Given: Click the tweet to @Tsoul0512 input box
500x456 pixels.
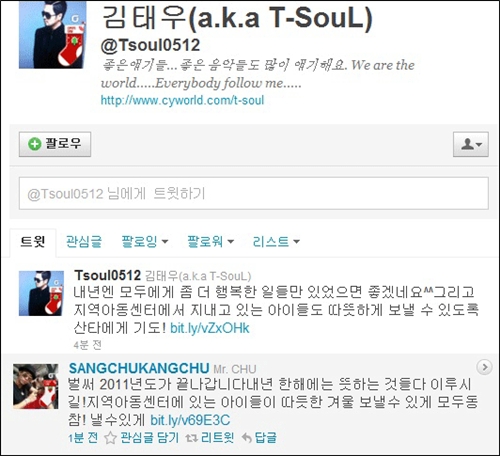Looking at the screenshot, I should (254, 194).
